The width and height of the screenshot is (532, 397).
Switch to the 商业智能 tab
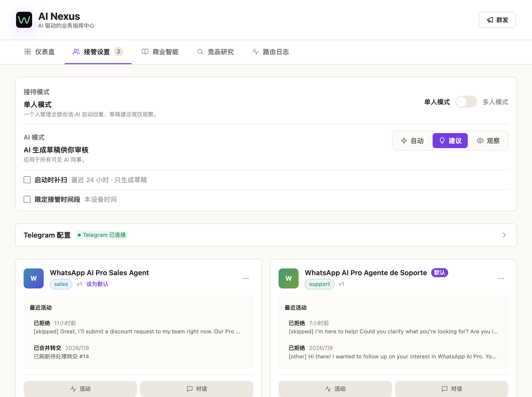pyautogui.click(x=160, y=52)
